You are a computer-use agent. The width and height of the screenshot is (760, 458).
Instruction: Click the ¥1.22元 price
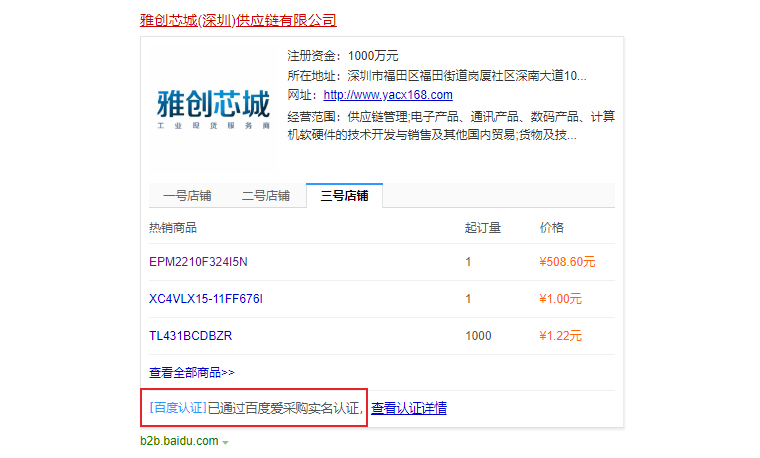560,335
